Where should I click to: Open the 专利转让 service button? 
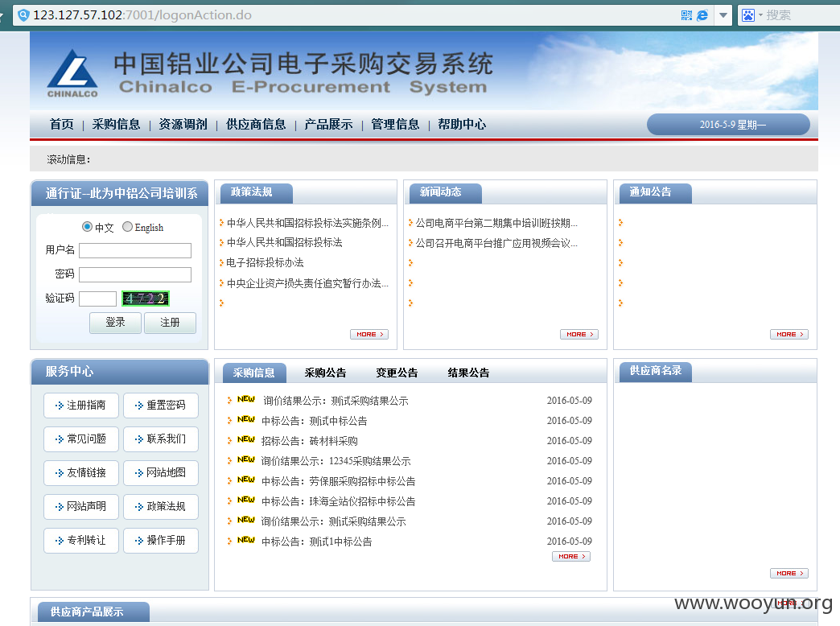[81, 540]
